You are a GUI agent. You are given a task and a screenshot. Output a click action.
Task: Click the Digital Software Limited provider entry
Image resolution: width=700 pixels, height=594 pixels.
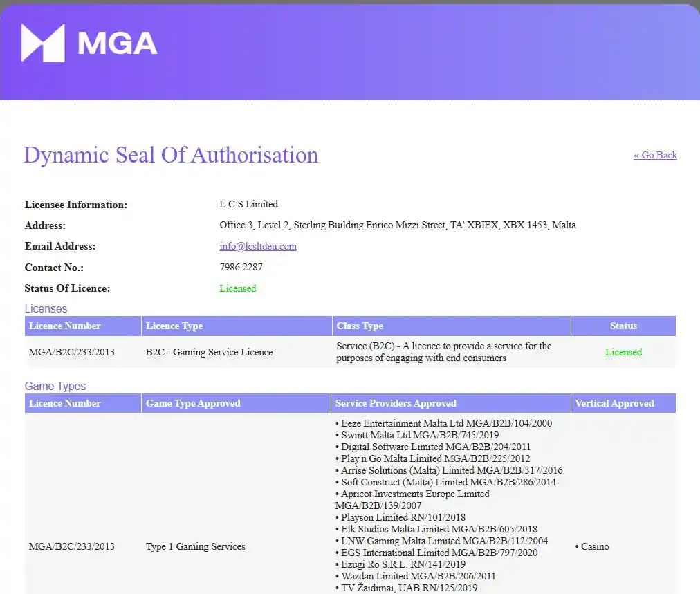(433, 447)
